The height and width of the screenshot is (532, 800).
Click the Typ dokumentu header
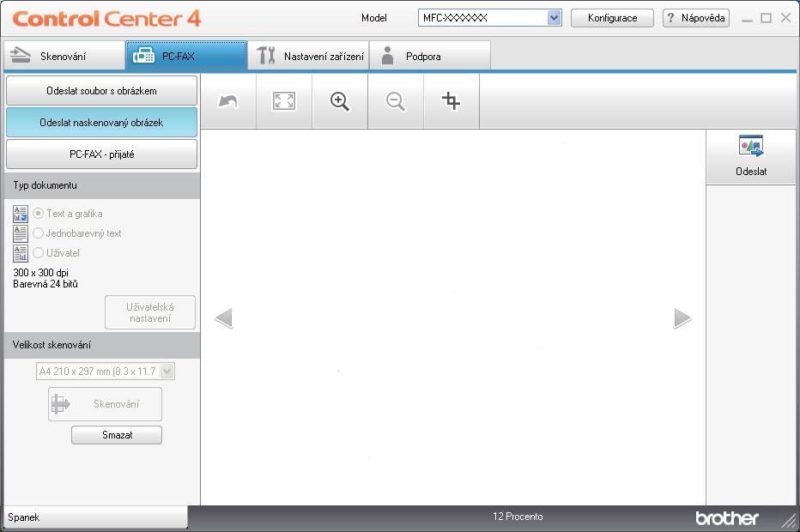(x=102, y=185)
